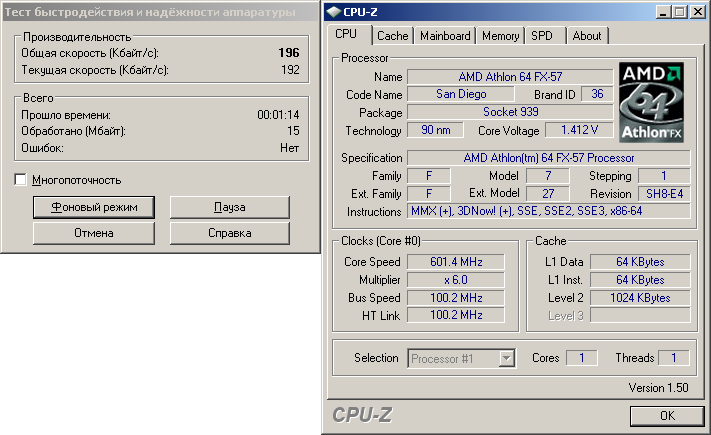Click the HT Link value 100.2 MHz

tap(456, 315)
